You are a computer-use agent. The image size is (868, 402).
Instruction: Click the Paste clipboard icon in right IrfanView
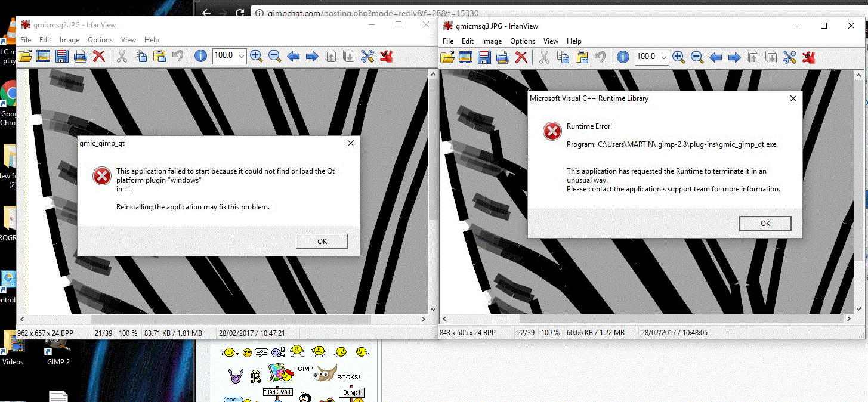(x=581, y=57)
